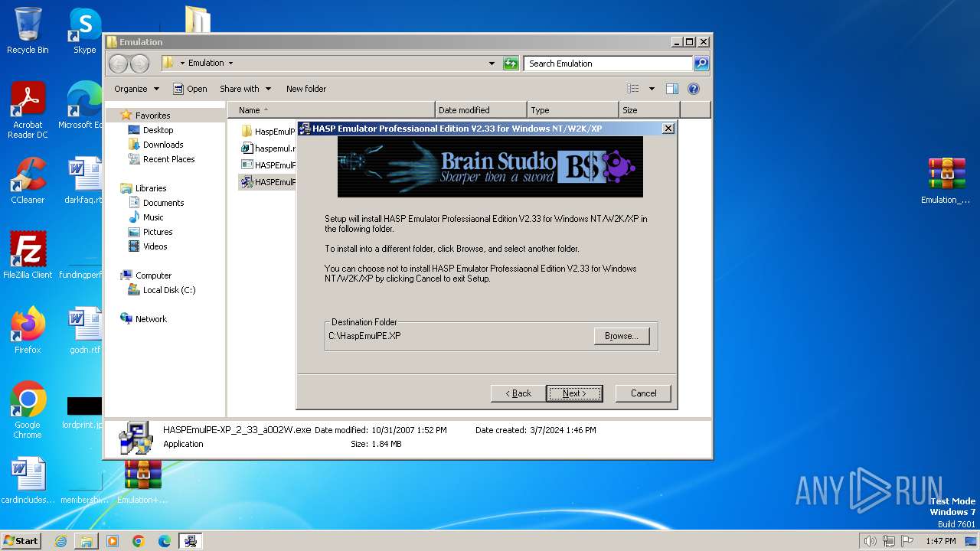Sort by Date modified column

[481, 110]
